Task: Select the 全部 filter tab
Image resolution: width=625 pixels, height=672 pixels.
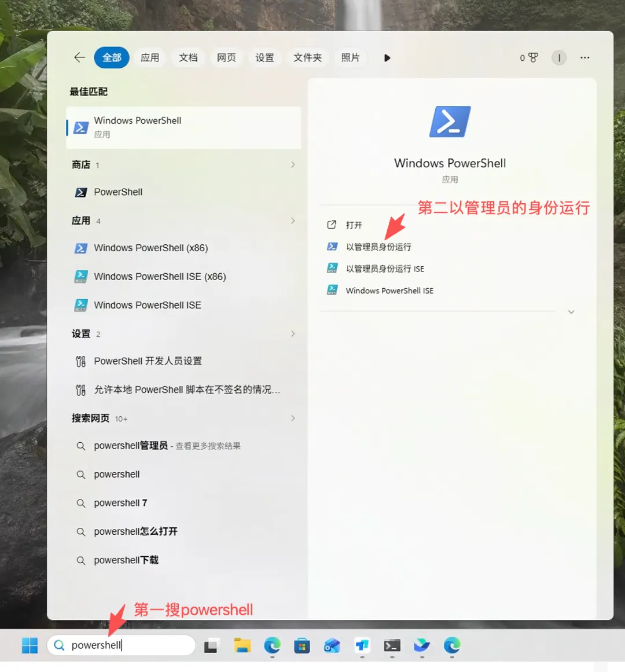Action: click(x=112, y=57)
